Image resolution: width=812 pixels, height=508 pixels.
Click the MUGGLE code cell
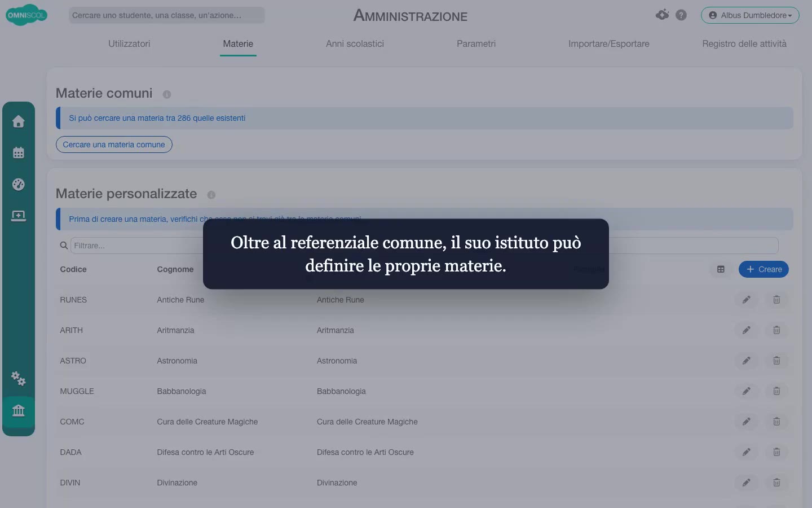77,391
